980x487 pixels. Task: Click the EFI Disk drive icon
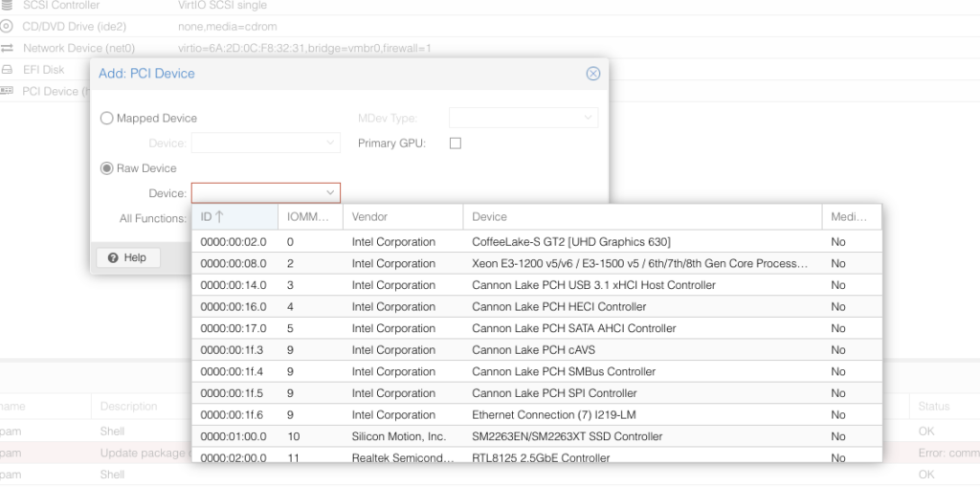coord(7,70)
